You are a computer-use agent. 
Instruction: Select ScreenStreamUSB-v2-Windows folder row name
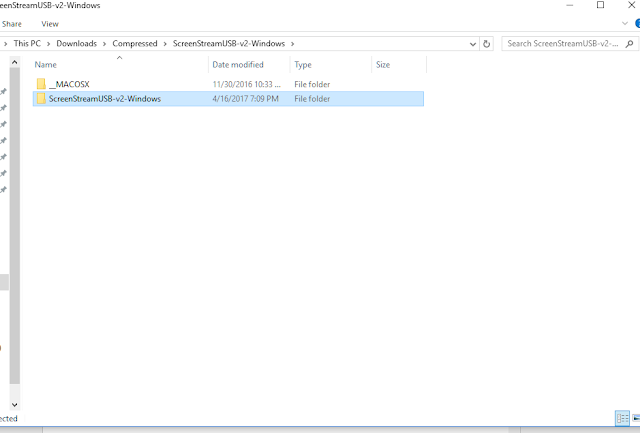(105, 98)
